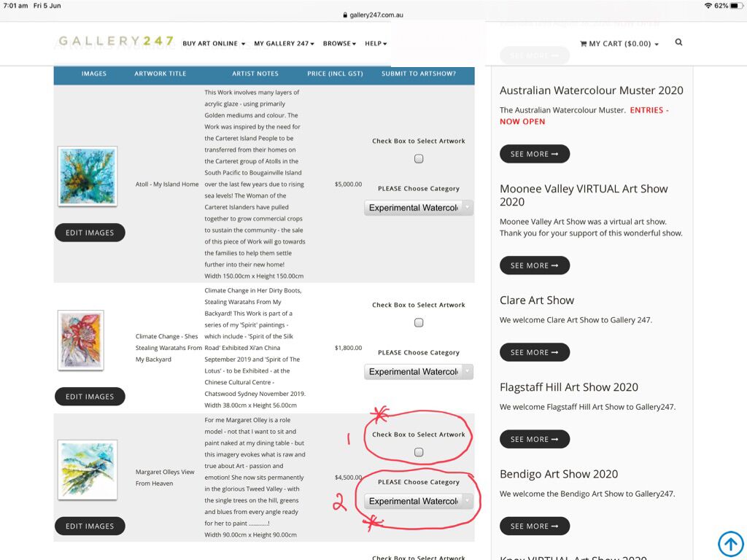This screenshot has width=747, height=560.
Task: See more about Flagstaff Hill Art Show 2020
Action: (x=535, y=439)
